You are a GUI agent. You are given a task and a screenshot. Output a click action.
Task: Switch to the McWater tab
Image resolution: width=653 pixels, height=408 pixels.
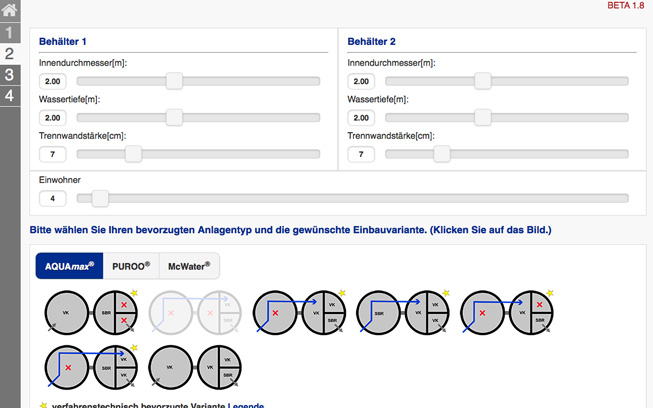[188, 266]
